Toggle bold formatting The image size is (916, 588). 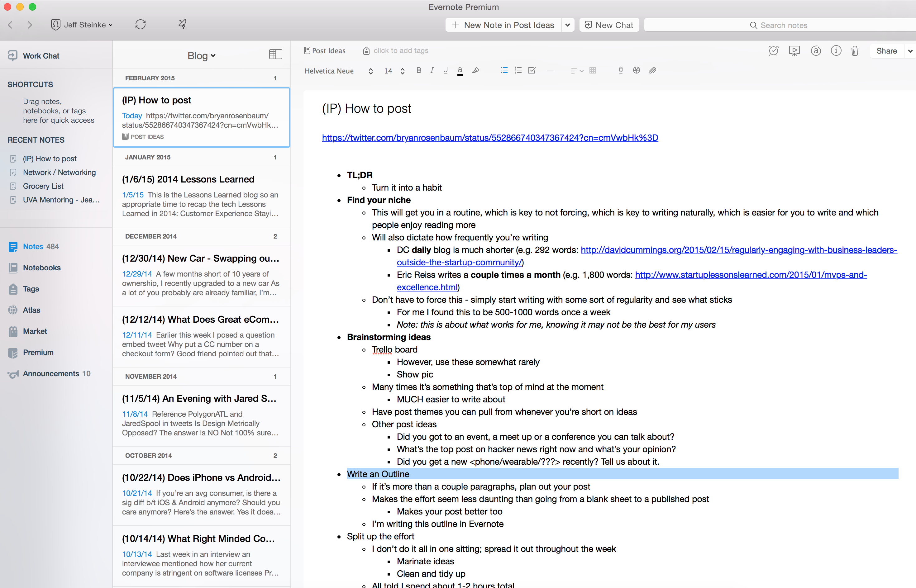(419, 71)
